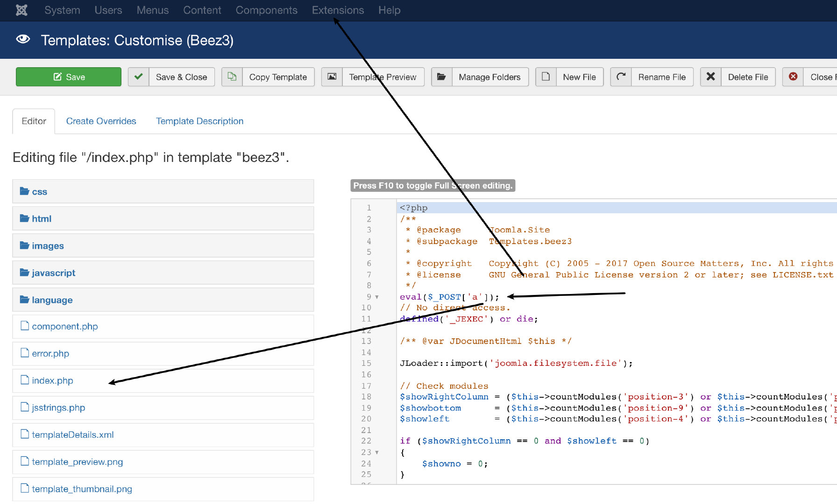The image size is (837, 504).
Task: Click the Delete File X icon
Action: pyautogui.click(x=710, y=77)
